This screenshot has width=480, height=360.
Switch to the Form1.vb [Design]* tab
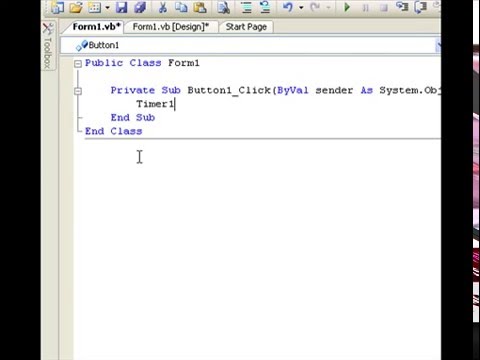click(171, 27)
